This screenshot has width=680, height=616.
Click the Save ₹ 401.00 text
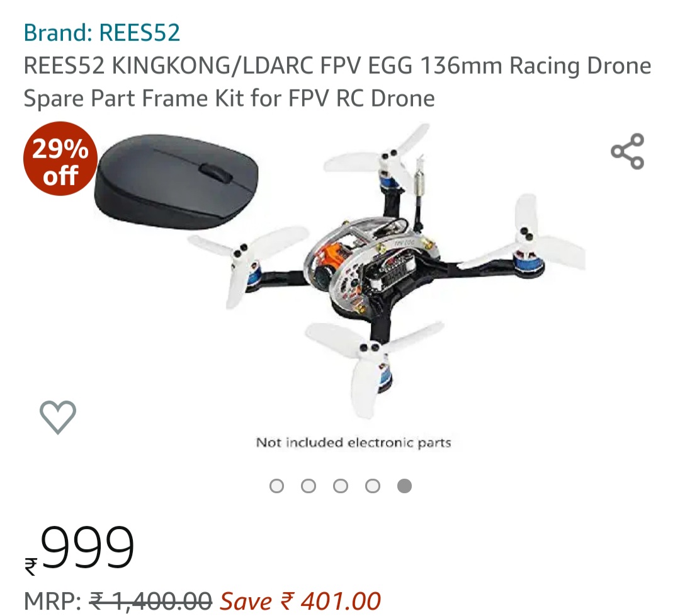[300, 601]
